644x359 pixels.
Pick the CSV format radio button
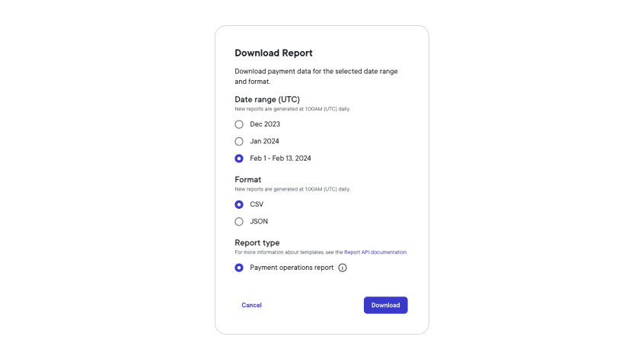(x=239, y=204)
